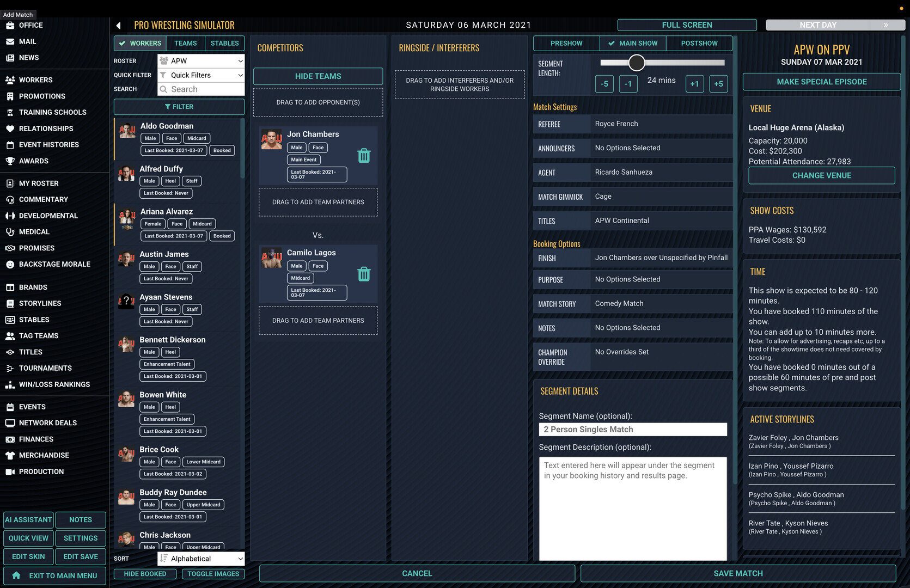Select the Postshow tab
This screenshot has width=910, height=588.
point(699,44)
